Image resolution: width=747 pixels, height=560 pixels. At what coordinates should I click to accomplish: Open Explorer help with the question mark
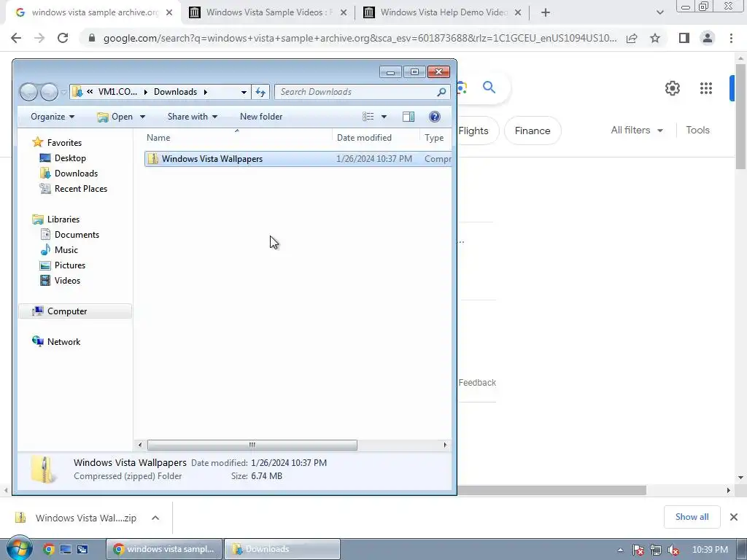point(435,117)
